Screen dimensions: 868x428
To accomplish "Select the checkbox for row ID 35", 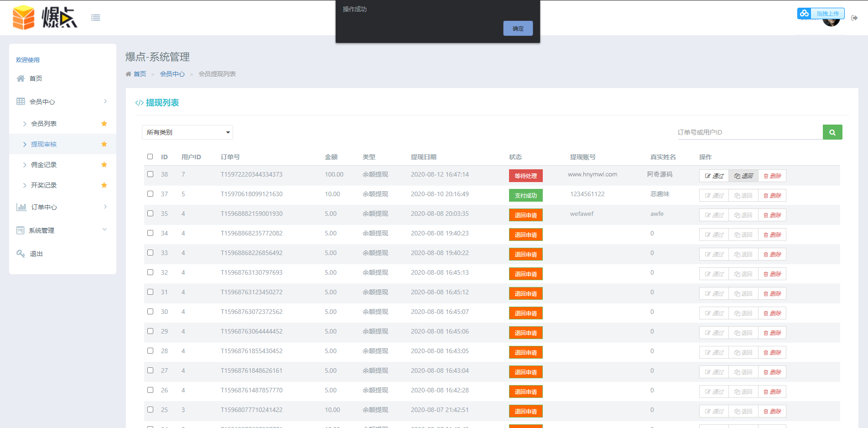I will 150,213.
